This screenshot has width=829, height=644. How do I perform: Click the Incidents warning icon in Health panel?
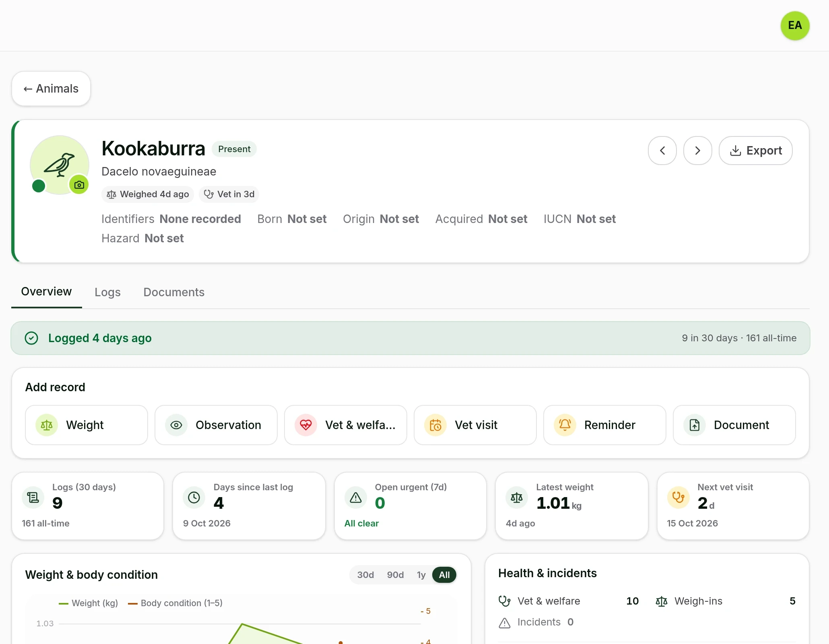[x=505, y=623]
